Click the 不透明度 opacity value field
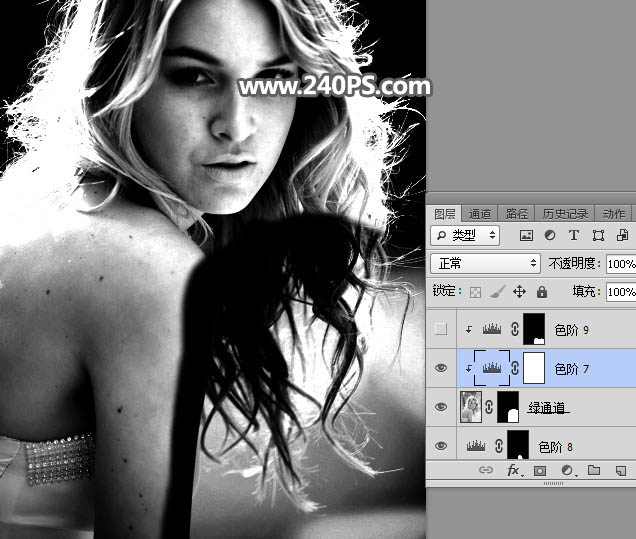Screen dimensions: 636x539 [621, 264]
